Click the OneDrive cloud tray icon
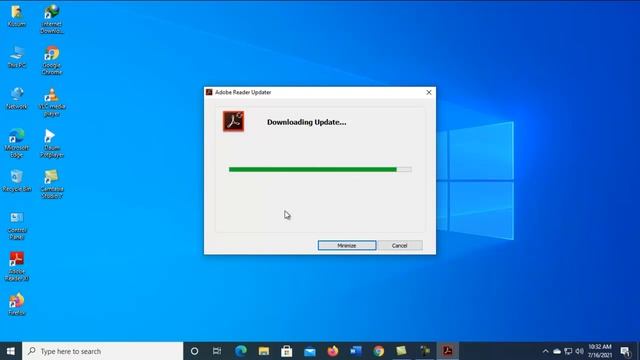640x360 pixels. 557,351
